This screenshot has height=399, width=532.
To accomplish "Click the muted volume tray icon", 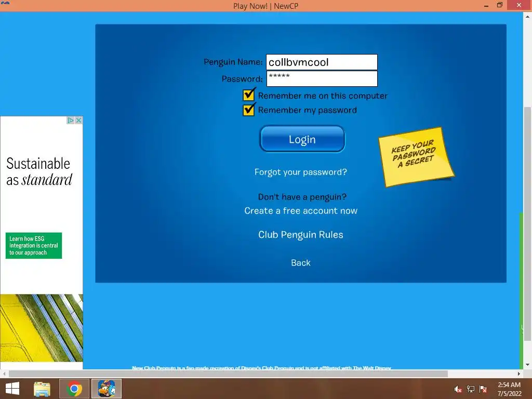I will (458, 389).
